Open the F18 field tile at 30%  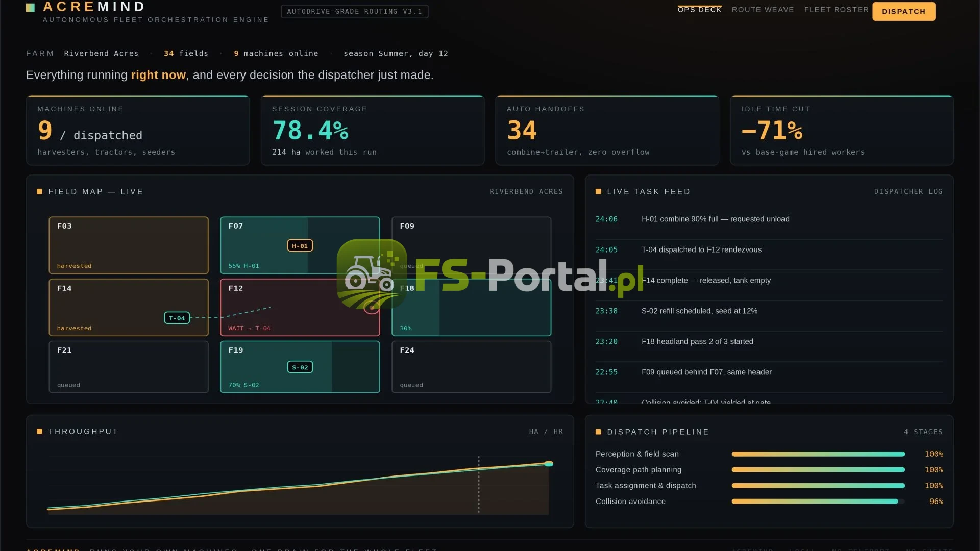click(x=471, y=307)
